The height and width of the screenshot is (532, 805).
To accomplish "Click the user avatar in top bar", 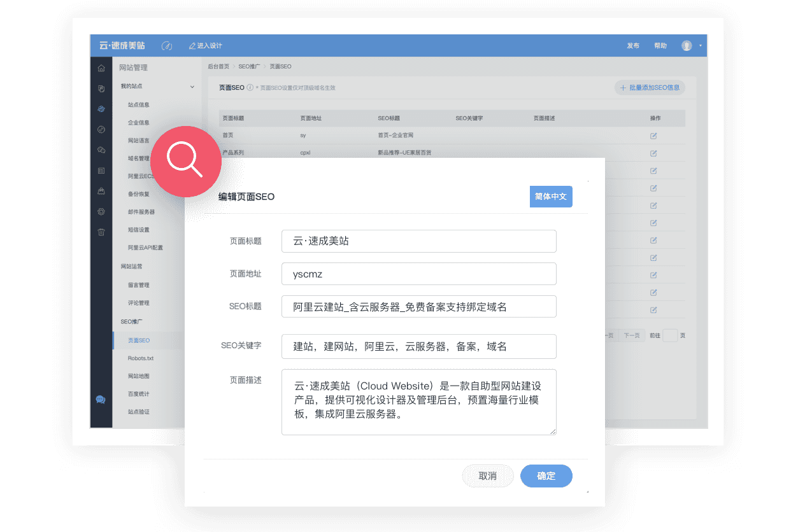I will point(687,46).
